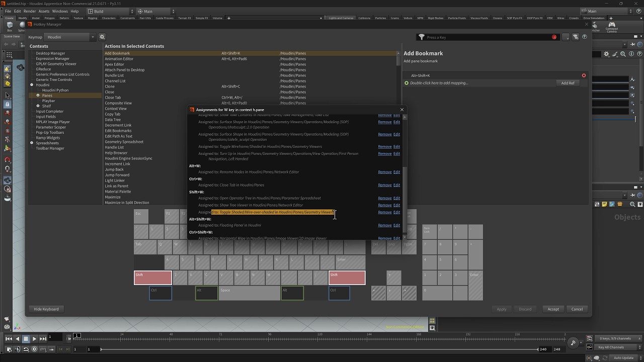Close the W key assignments popup
Image resolution: width=644 pixels, height=362 pixels.
point(401,110)
